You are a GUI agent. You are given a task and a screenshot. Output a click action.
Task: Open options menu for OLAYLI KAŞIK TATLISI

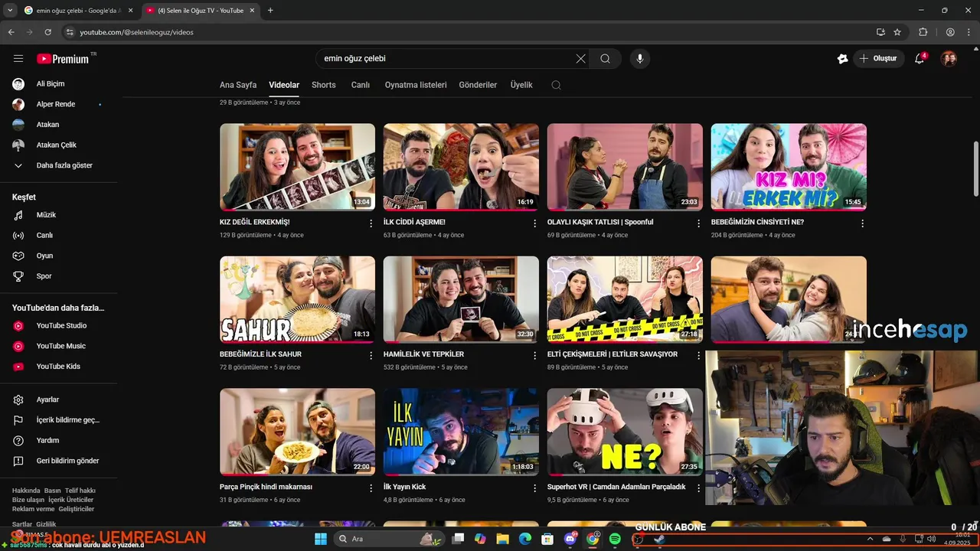(698, 223)
